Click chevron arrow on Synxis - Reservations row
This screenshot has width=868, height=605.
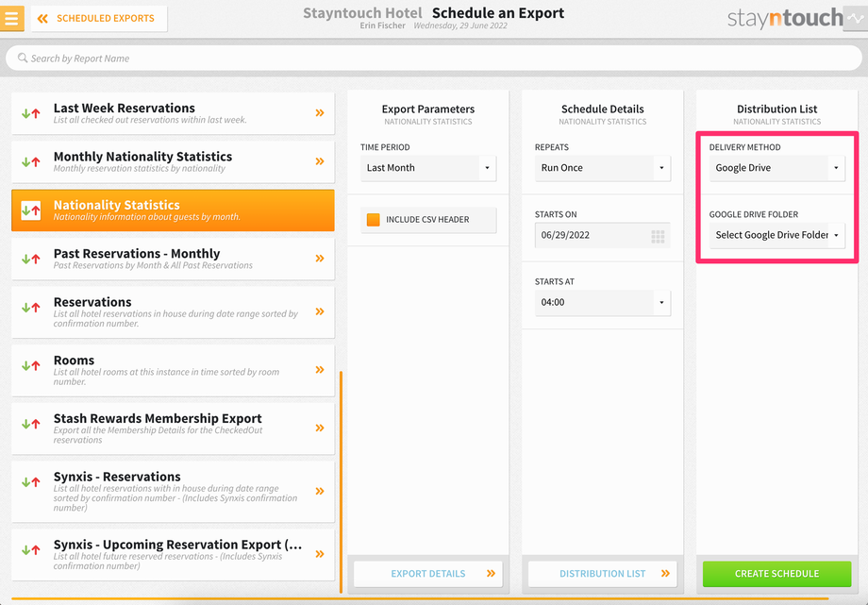pyautogui.click(x=320, y=491)
